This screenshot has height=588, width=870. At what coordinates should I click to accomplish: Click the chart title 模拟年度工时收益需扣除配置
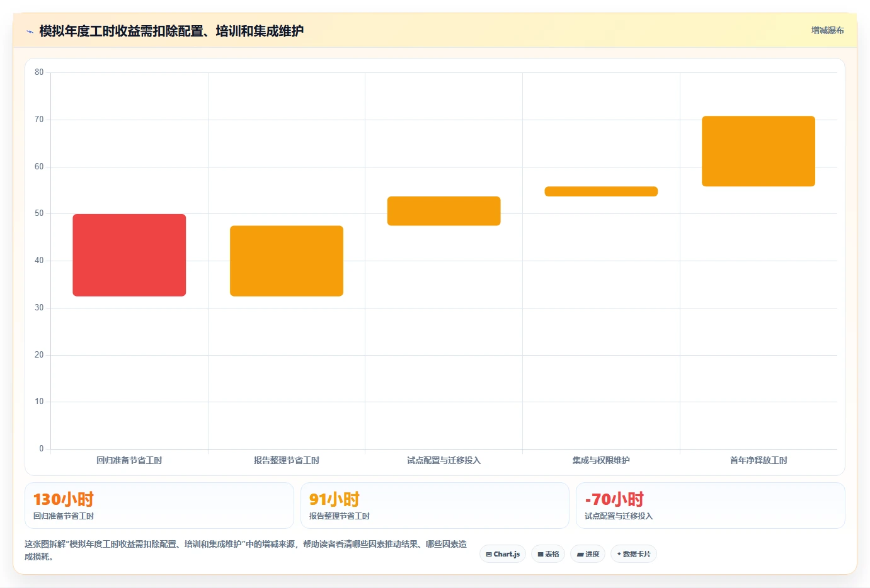click(x=171, y=31)
